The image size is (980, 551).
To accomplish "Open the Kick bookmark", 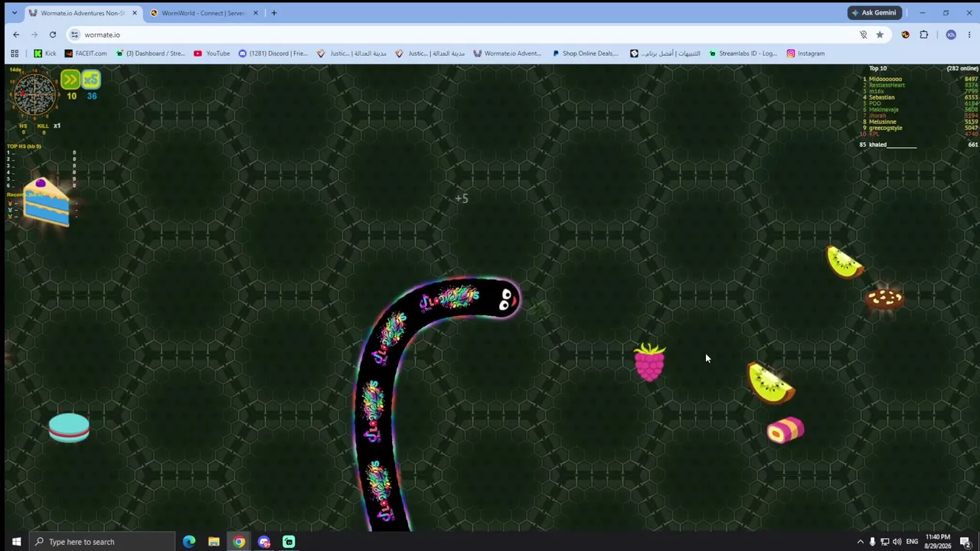I will pos(45,54).
